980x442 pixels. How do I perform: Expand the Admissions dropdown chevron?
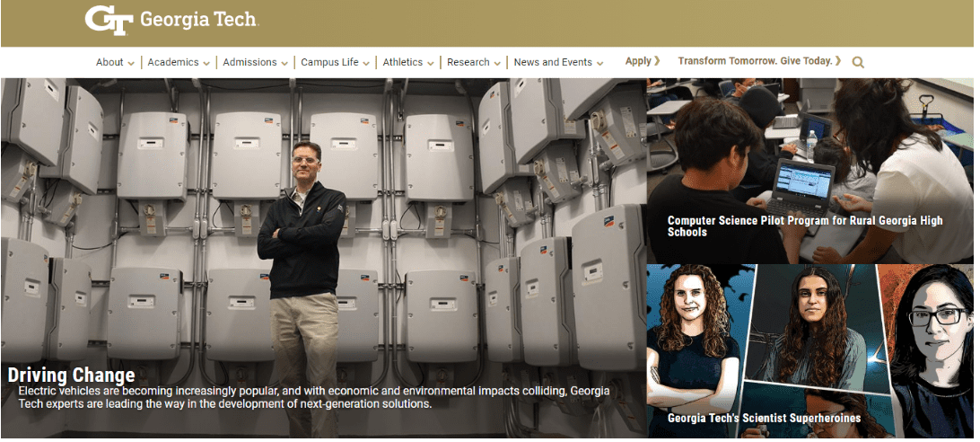click(x=284, y=63)
